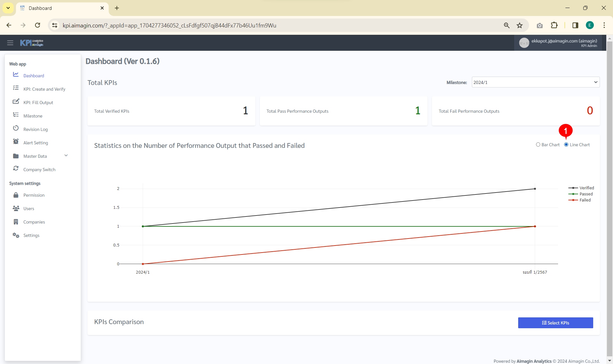
Task: Click the KPI: Fill Output edit icon
Action: point(16,101)
